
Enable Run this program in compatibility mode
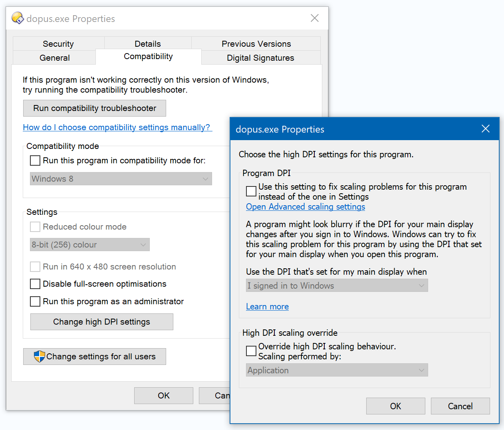[x=35, y=161]
